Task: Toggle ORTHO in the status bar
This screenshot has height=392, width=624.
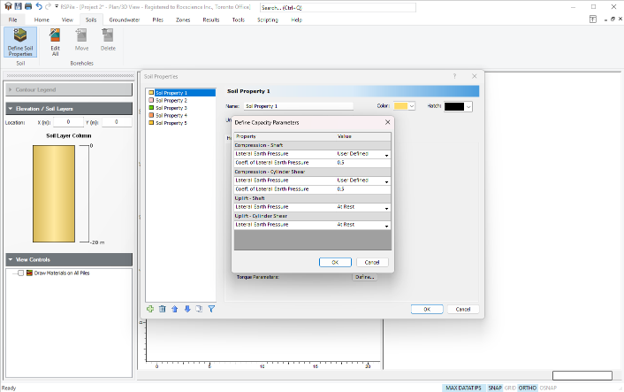Action: (x=527, y=388)
